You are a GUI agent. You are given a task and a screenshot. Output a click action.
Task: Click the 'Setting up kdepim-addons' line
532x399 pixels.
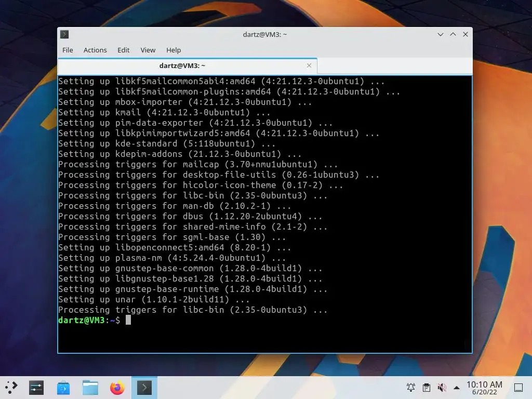(179, 154)
